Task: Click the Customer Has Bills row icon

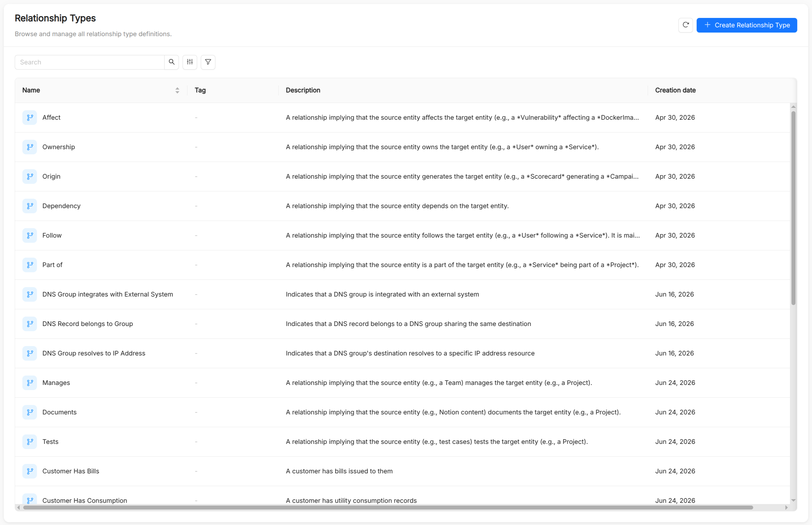Action: coord(30,471)
